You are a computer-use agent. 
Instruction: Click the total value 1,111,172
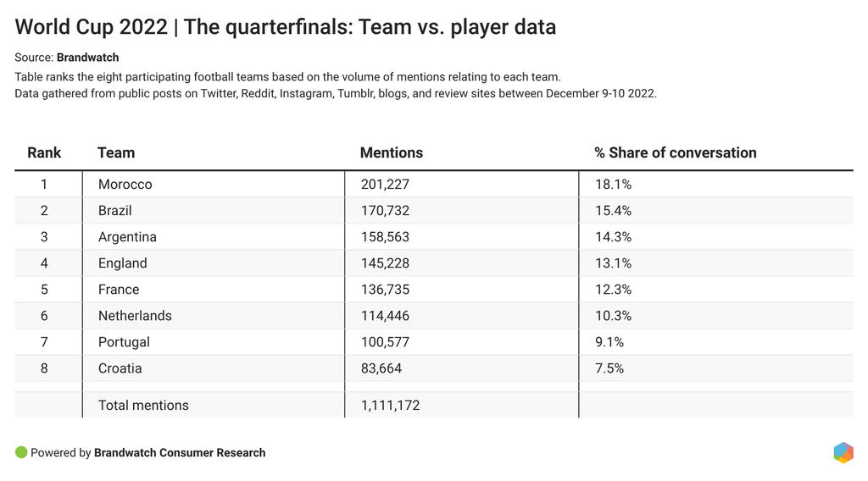click(390, 406)
